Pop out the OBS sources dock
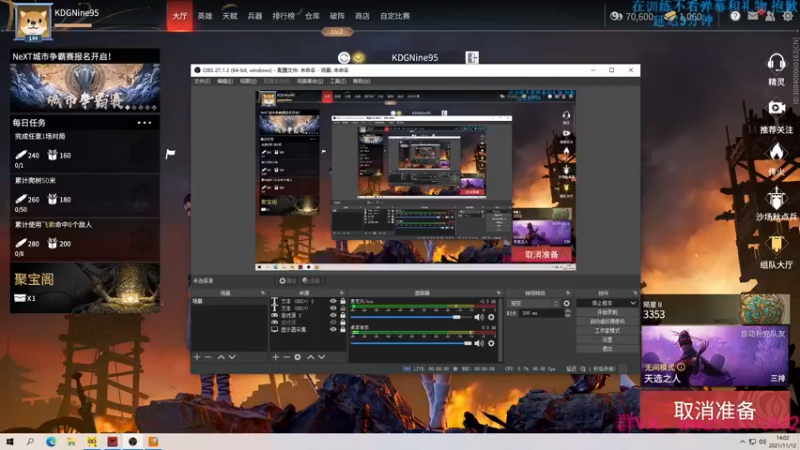 pyautogui.click(x=341, y=293)
